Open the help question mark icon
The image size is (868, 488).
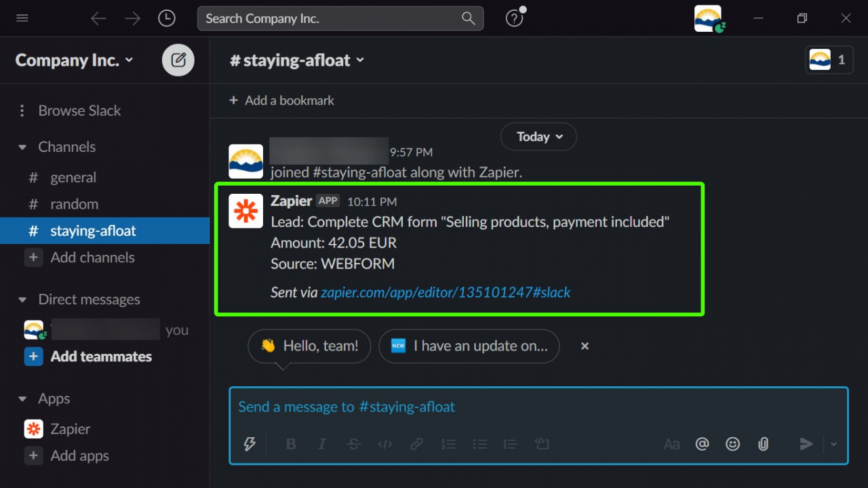click(515, 19)
